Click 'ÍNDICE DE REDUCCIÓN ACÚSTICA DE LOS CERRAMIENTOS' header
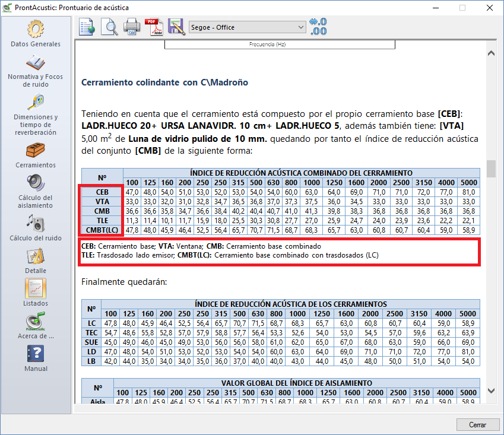 coord(290,304)
